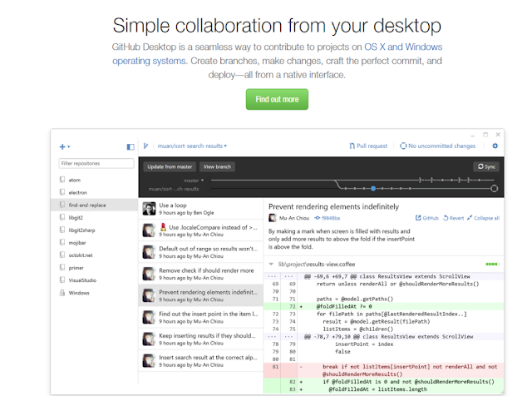
Task: Select 'Remove check if should render more' commit
Action: 201,274
